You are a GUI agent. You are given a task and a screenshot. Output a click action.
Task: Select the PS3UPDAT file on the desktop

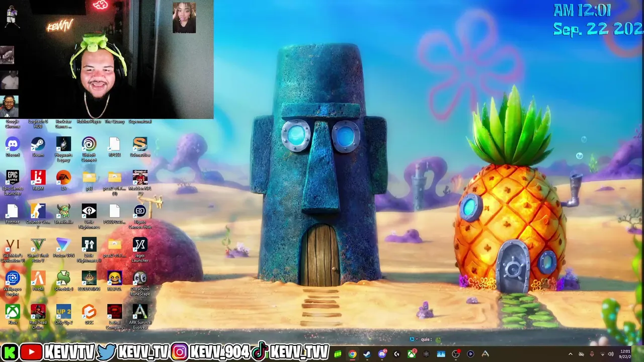click(x=114, y=214)
